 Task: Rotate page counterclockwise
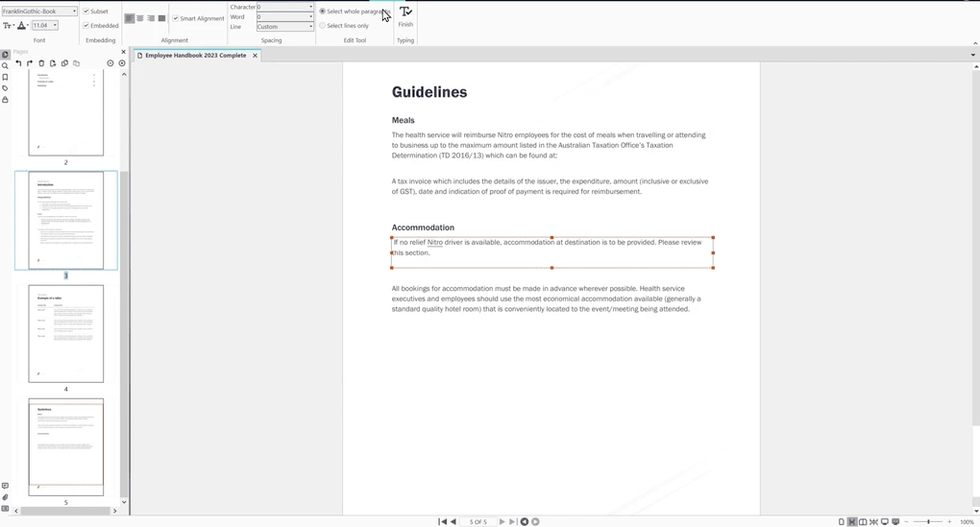(18, 63)
